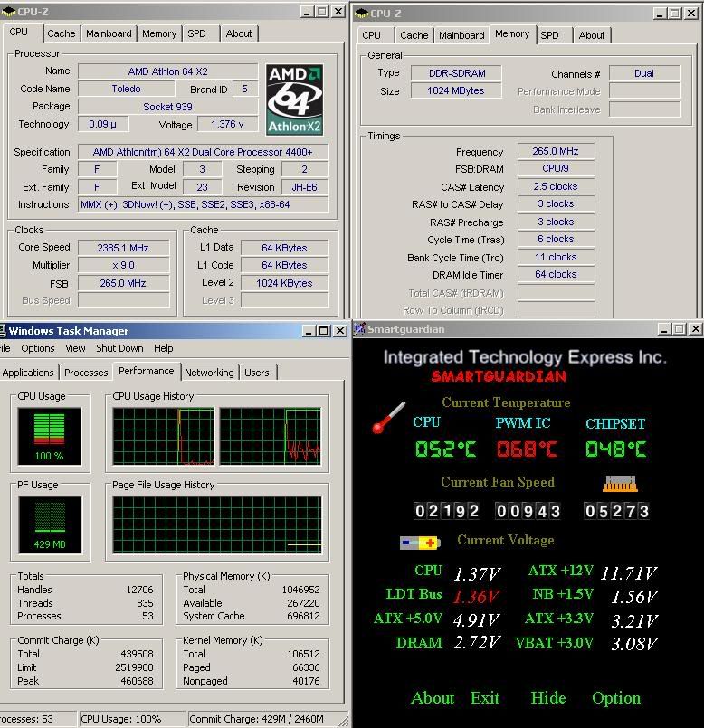Click status bar Commit Charge 429M / 2460M
The image size is (704, 728).
(x=256, y=719)
